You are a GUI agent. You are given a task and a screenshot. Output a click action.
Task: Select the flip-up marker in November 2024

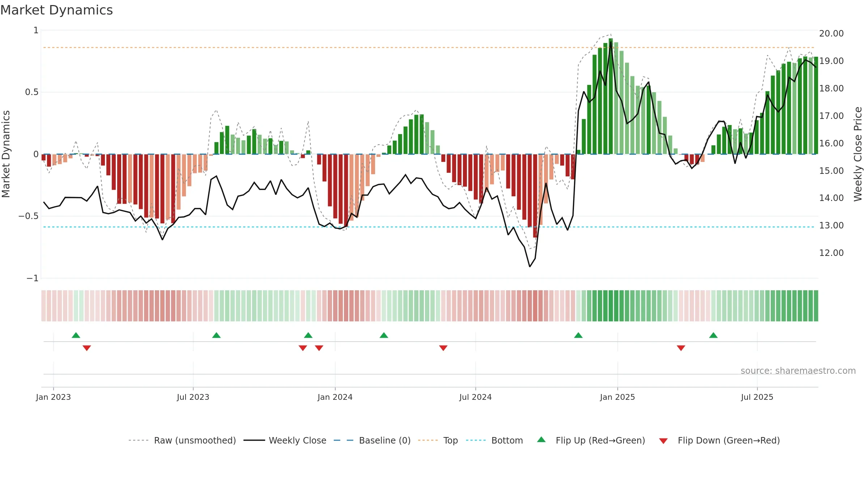(578, 335)
